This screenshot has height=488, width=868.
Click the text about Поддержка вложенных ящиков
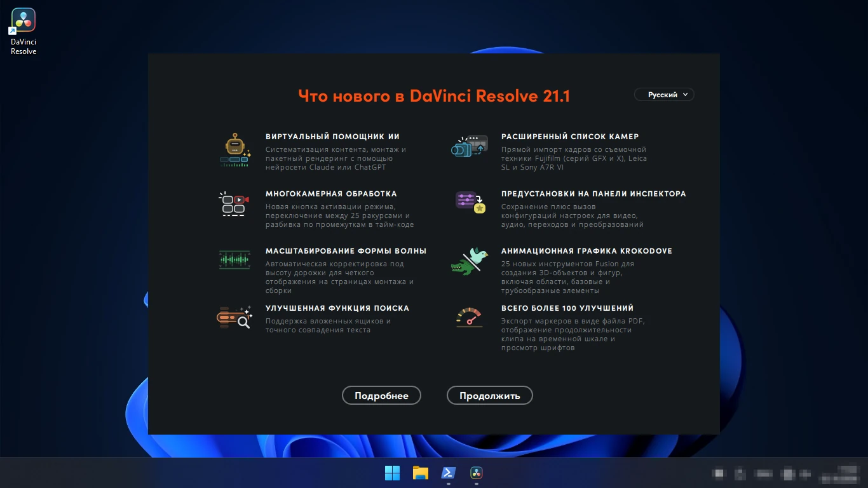[328, 325]
